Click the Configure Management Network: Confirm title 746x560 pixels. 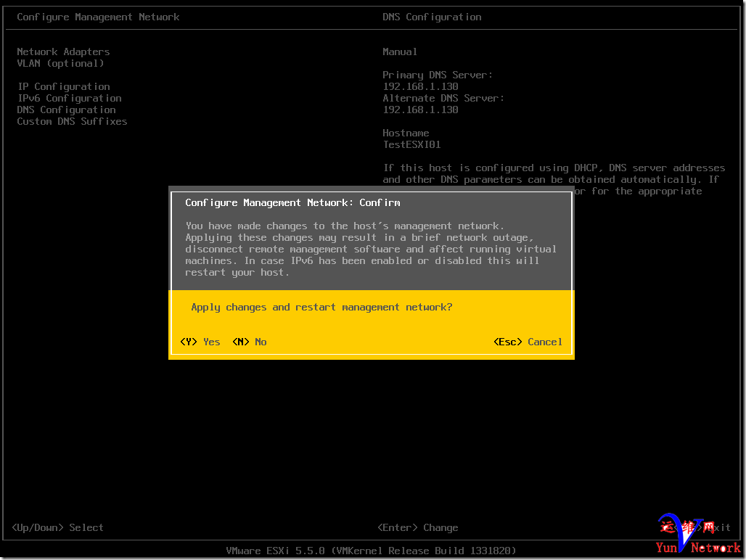tap(292, 202)
